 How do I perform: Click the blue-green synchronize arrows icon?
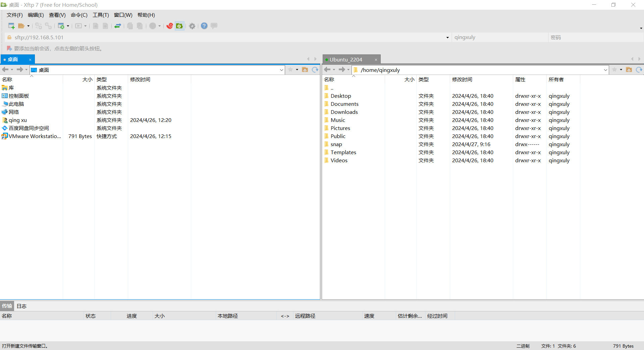tap(118, 26)
